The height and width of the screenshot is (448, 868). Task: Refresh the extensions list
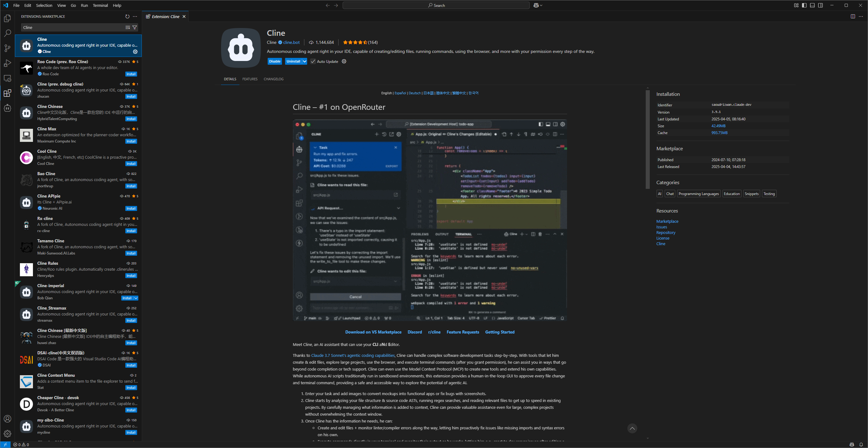click(127, 16)
